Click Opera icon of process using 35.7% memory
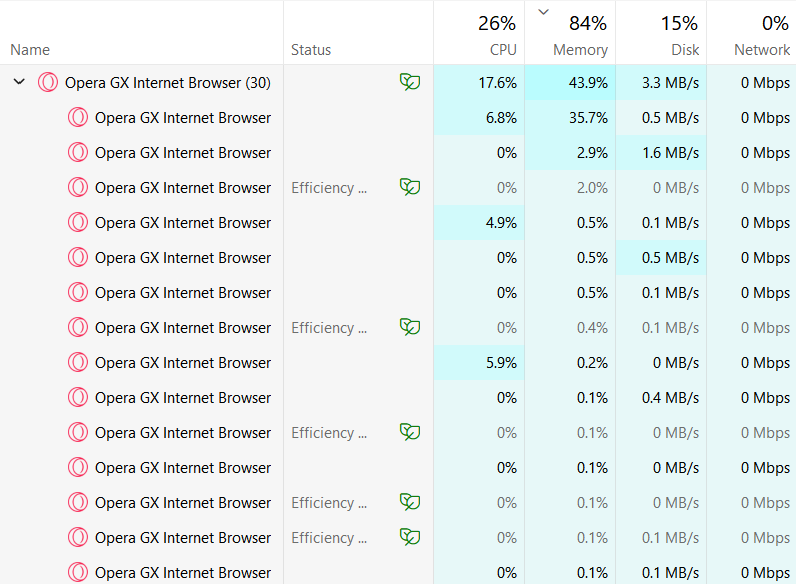The width and height of the screenshot is (796, 584). 78,118
